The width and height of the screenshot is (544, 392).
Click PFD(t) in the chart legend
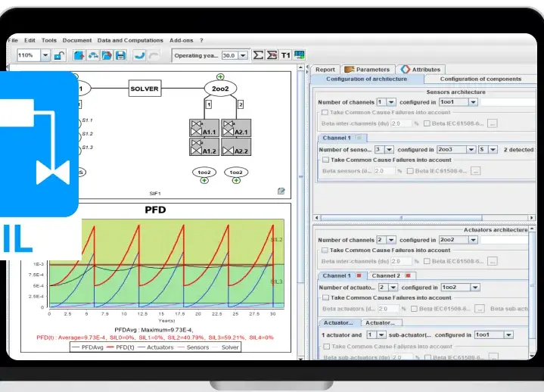(121, 347)
